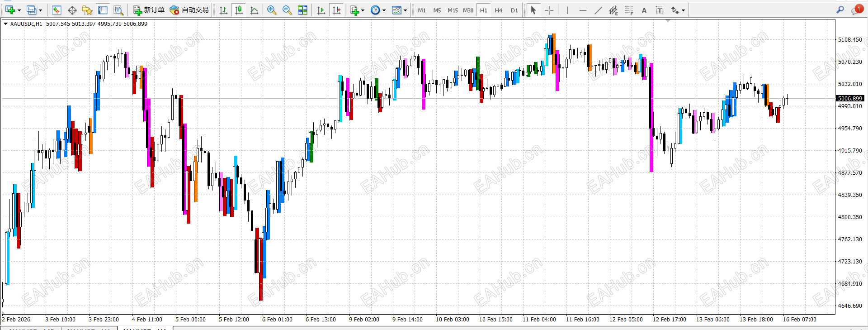Click the XAUUSDc,H1 symbol label

coord(26,24)
